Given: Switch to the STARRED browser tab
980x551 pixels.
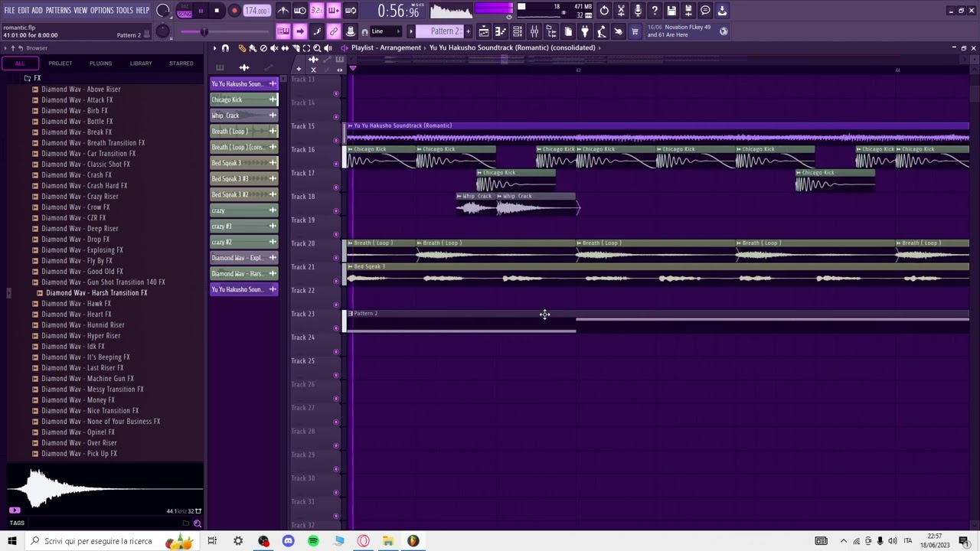Looking at the screenshot, I should [x=181, y=64].
